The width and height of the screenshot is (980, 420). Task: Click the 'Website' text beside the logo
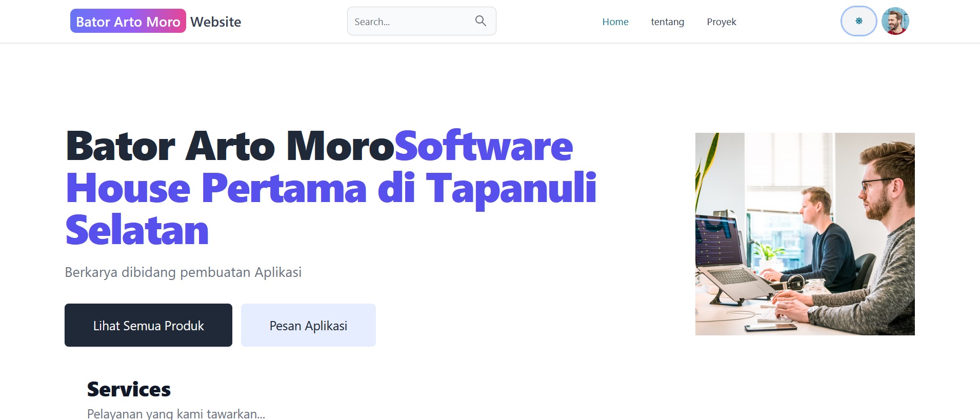tap(215, 22)
